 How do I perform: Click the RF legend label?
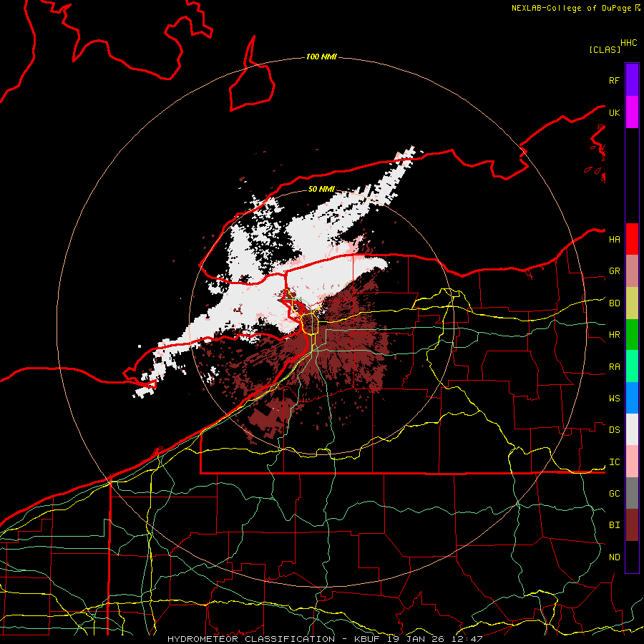615,80
